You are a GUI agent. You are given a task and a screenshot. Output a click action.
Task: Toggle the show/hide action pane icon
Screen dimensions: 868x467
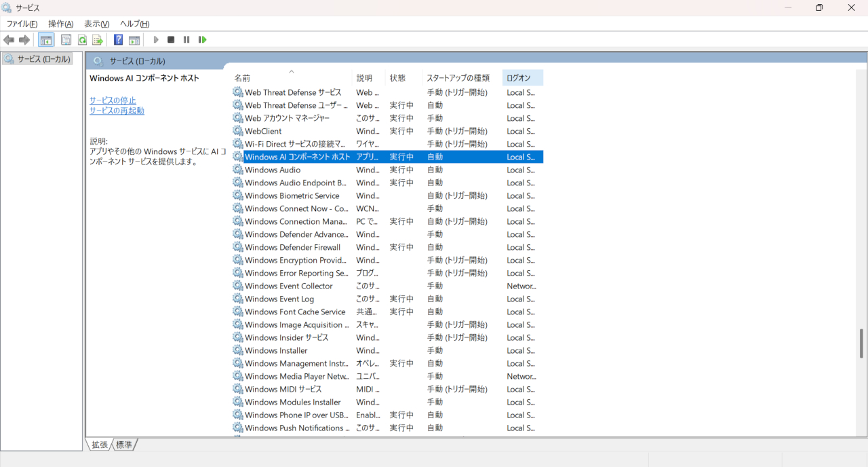(x=134, y=40)
